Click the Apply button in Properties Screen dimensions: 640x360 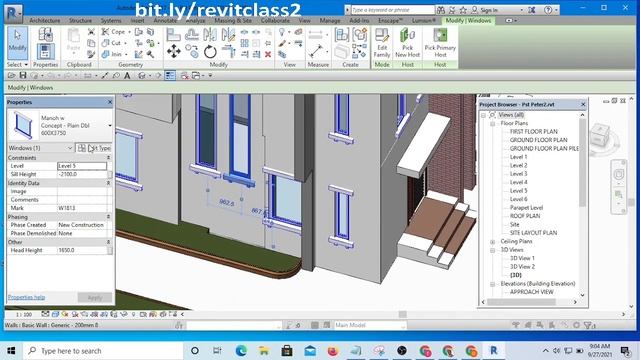point(95,298)
